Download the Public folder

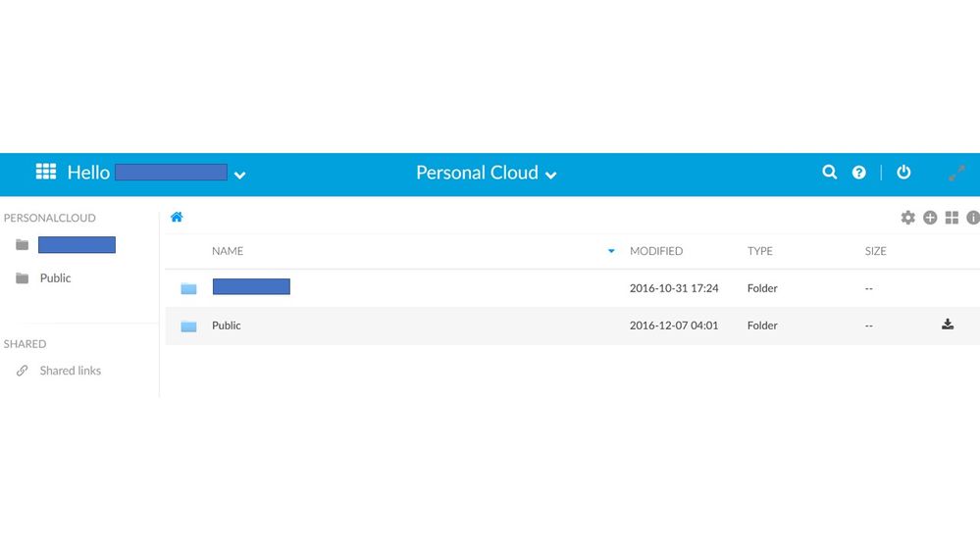[948, 325]
